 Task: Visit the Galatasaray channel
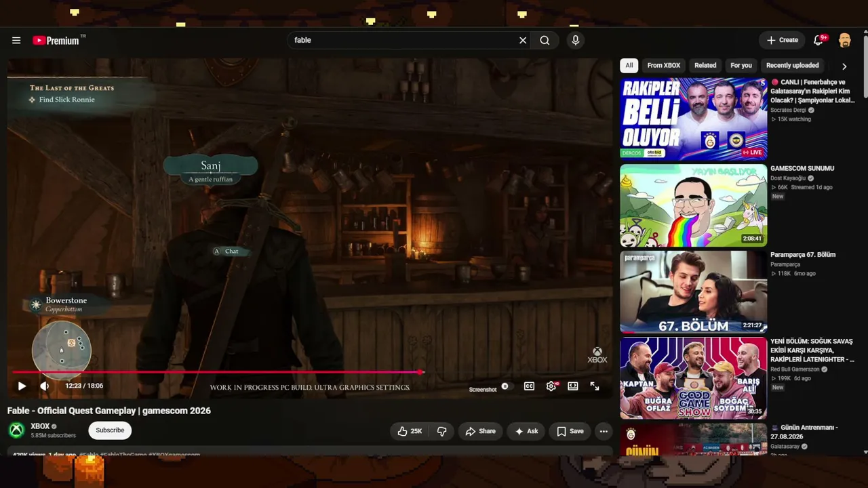click(785, 447)
